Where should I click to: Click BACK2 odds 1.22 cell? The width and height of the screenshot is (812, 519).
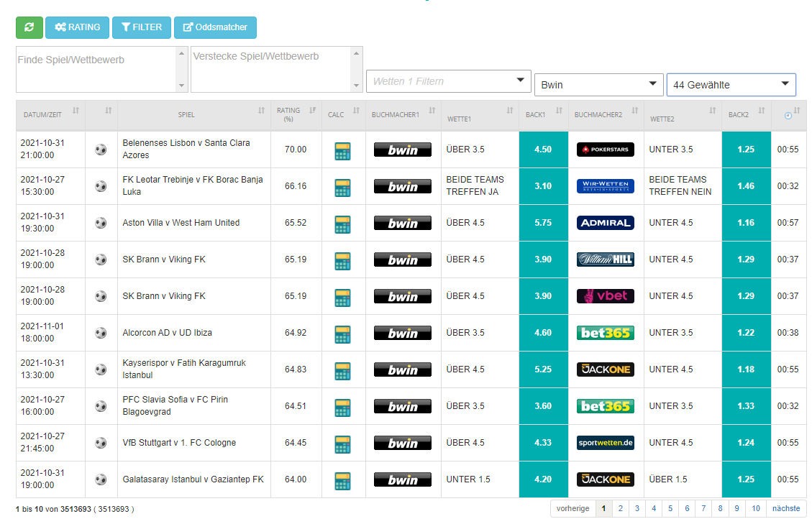point(747,333)
